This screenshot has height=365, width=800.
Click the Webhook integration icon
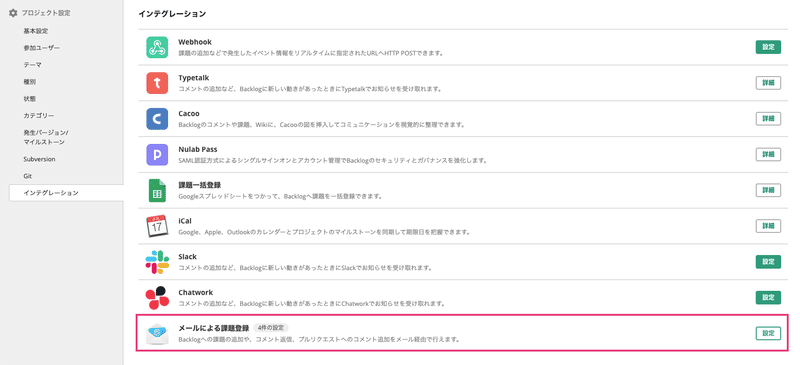coord(157,47)
